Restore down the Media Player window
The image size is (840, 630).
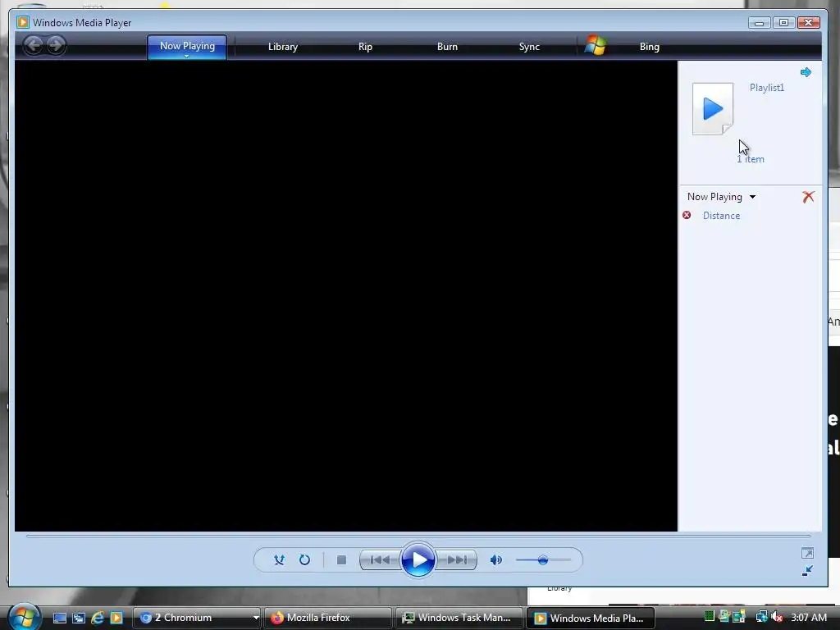tap(783, 22)
